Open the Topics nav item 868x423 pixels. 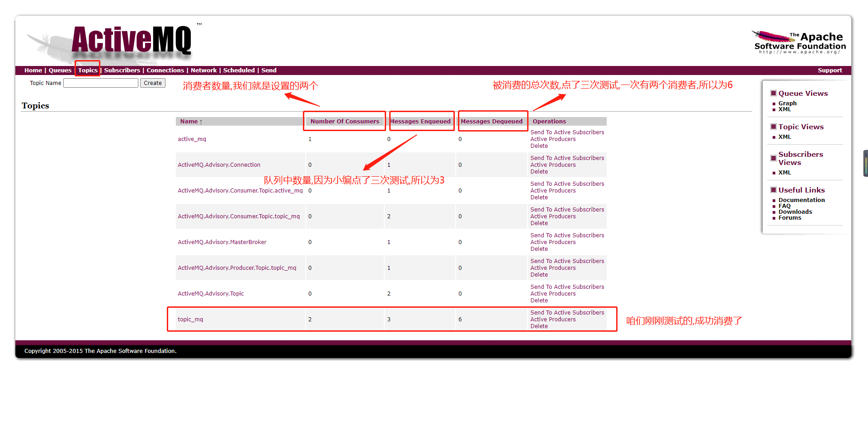pos(88,70)
